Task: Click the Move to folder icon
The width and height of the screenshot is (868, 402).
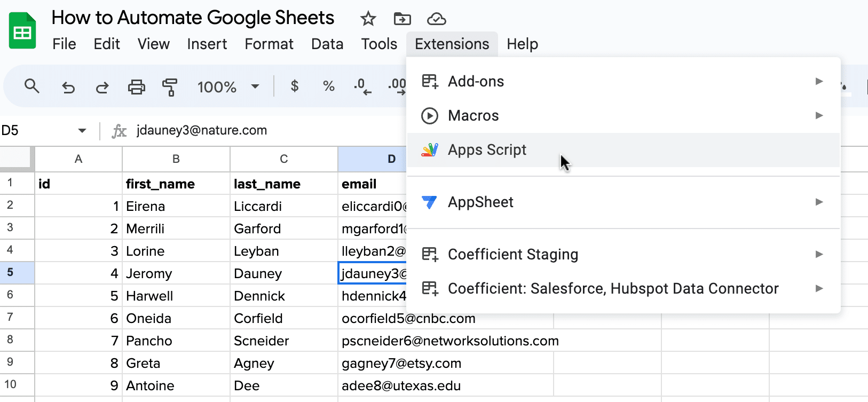Action: tap(402, 19)
